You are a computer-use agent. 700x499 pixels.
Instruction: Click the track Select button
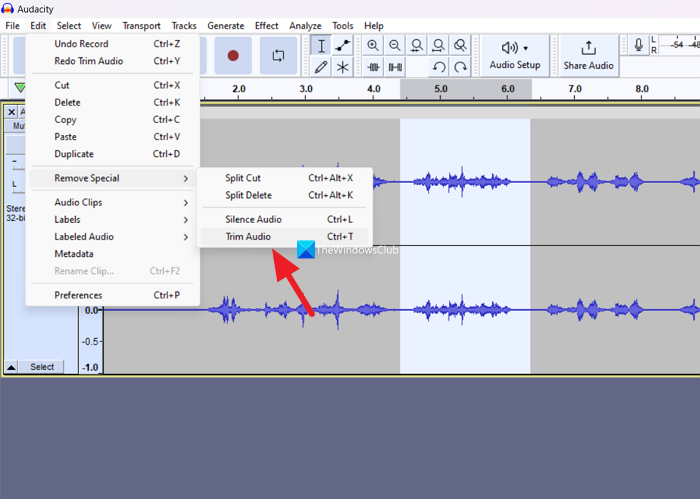42,367
